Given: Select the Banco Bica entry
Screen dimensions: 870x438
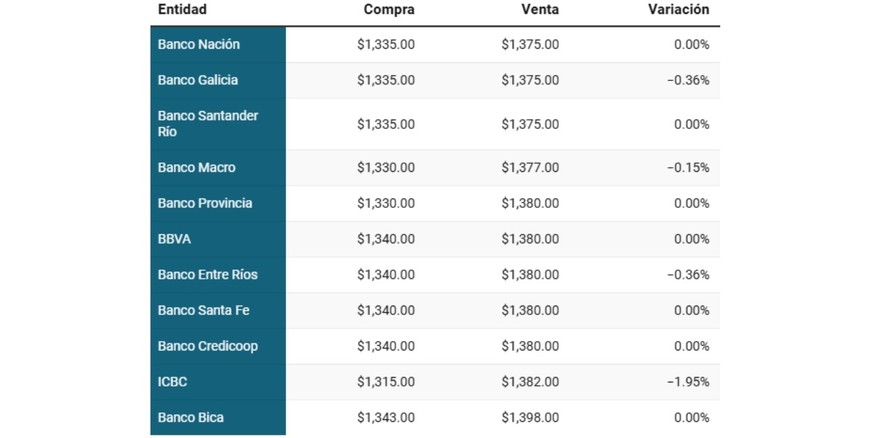Looking at the screenshot, I should point(191,417).
